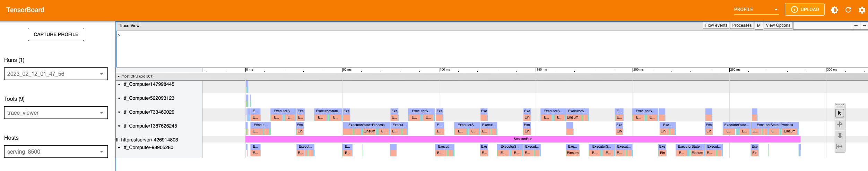Grab the tool palette drag handle
868x171 pixels.
point(840,105)
